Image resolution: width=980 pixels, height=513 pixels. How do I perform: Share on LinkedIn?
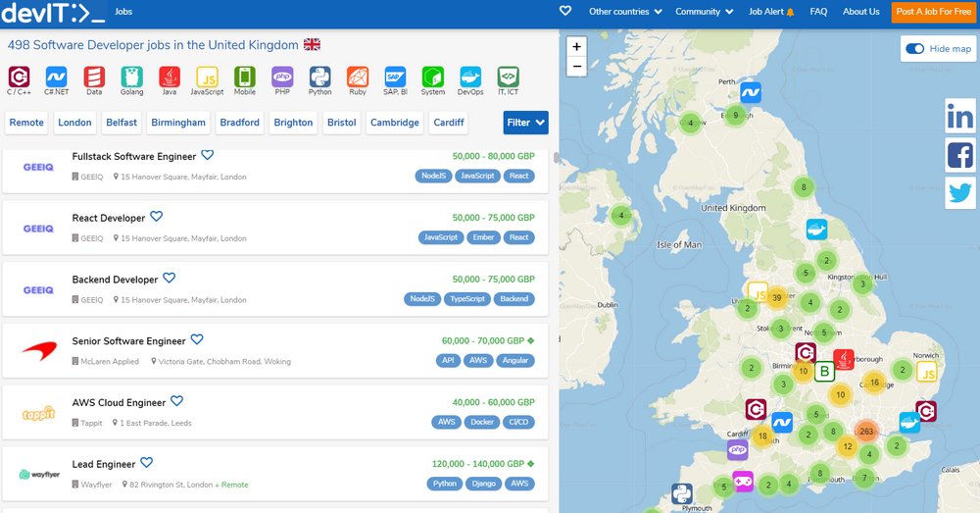coord(960,116)
